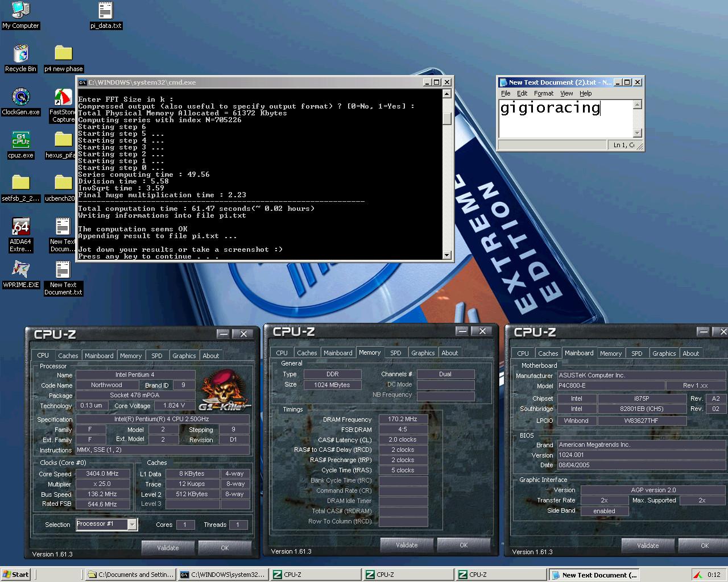
Task: Click the Core Speed 3404.0 MHz value
Action: (102, 473)
